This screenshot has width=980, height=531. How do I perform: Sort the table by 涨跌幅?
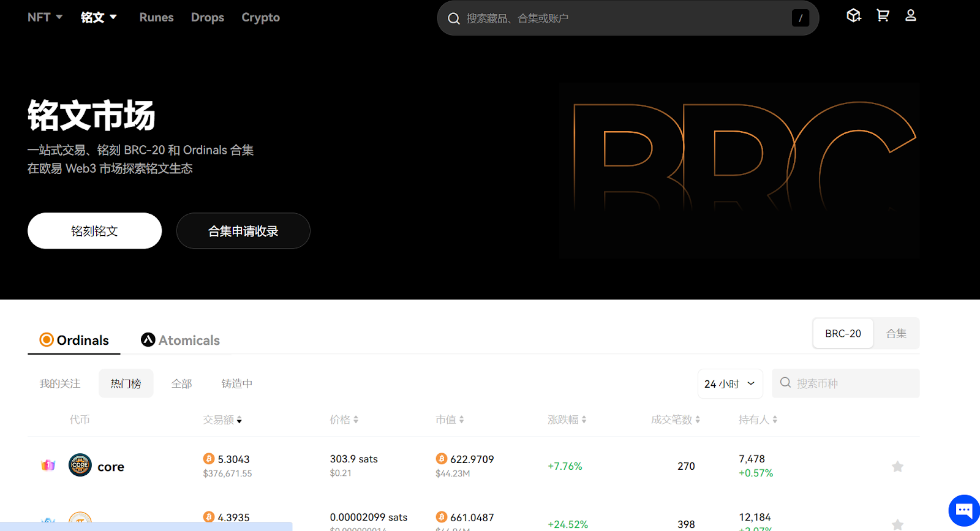pyautogui.click(x=567, y=420)
